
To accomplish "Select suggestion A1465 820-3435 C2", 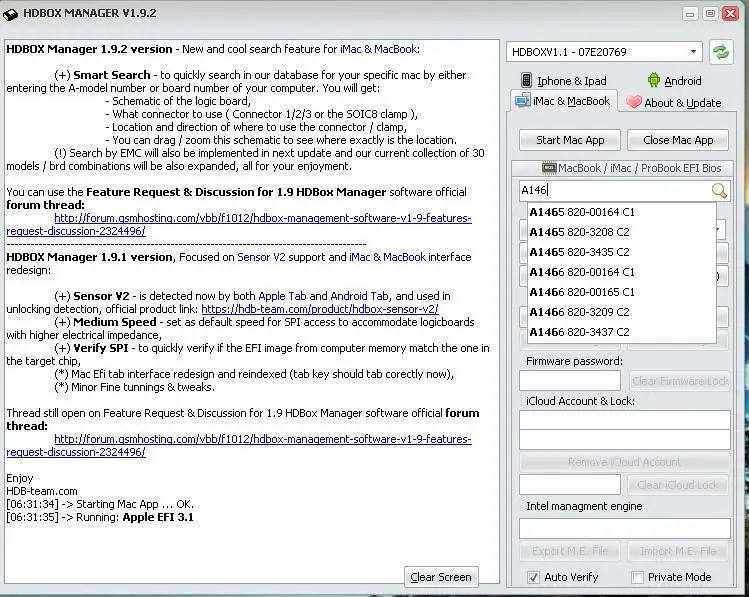I will tap(622, 252).
